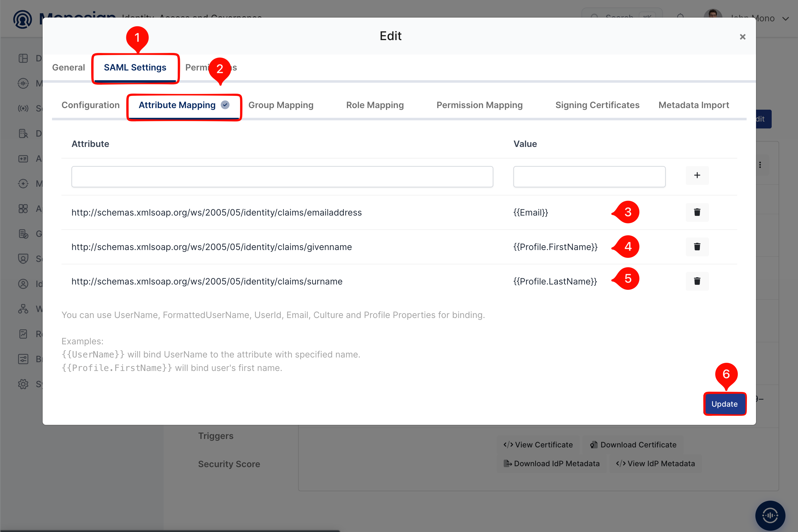Click the {{Profile.LastName}} value cell
This screenshot has width=798, height=532.
pyautogui.click(x=555, y=281)
